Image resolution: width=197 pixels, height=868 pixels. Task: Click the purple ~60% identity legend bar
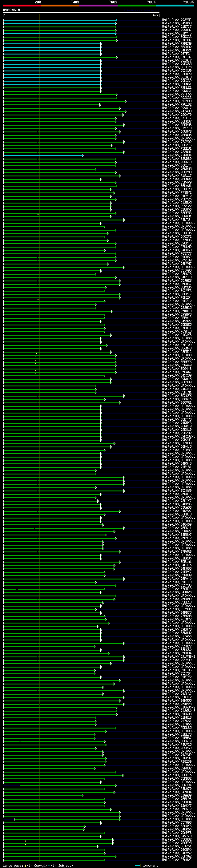(x=98, y=6)
